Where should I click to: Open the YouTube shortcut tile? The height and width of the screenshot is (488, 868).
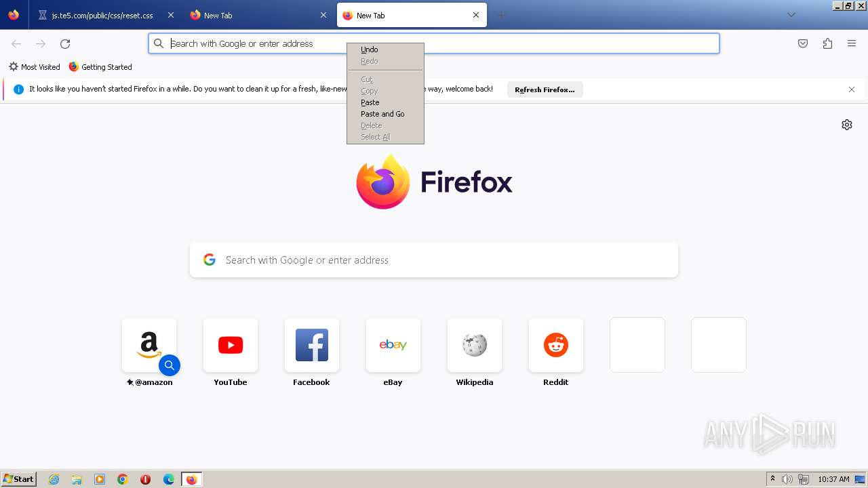coord(231,345)
